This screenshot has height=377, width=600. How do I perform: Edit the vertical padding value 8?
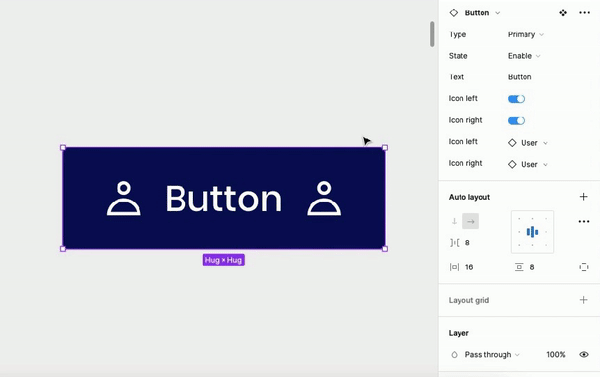coord(532,267)
